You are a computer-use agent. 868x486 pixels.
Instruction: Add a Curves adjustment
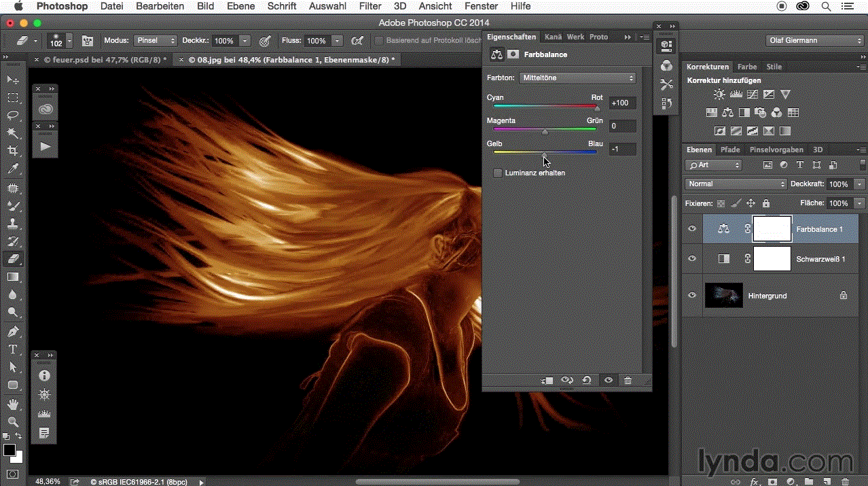click(x=753, y=94)
